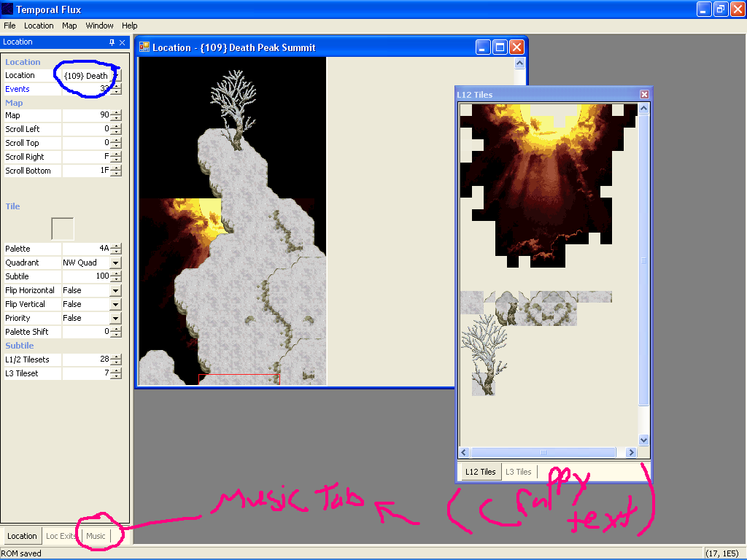Close the Location side panel

click(x=122, y=42)
